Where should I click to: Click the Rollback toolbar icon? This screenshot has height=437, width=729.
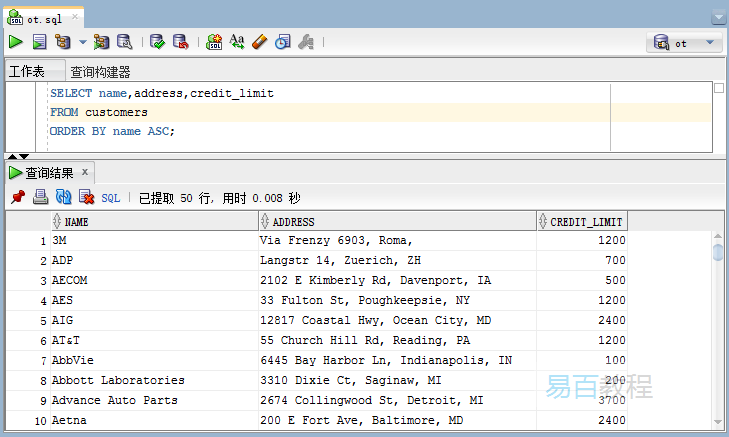pos(180,42)
